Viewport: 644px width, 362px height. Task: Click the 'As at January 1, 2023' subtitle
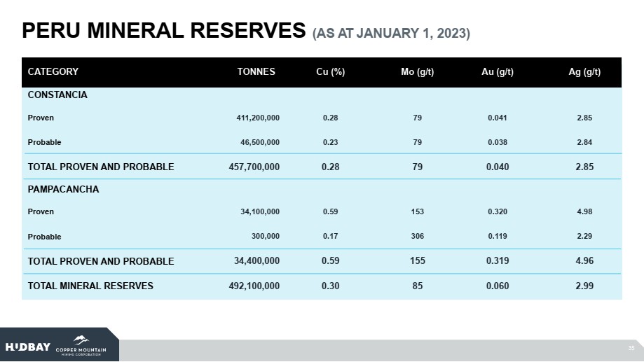click(391, 34)
